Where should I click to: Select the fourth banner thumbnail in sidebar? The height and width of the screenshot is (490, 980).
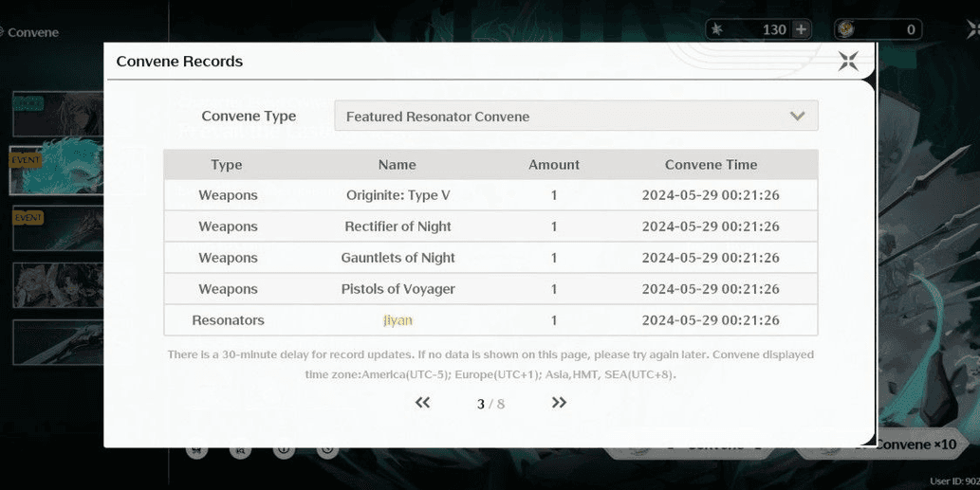pyautogui.click(x=57, y=285)
